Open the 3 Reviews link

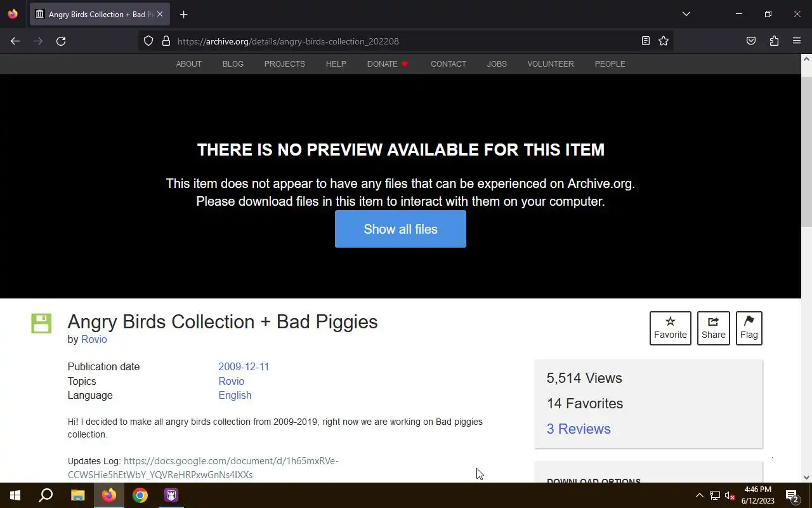579,429
